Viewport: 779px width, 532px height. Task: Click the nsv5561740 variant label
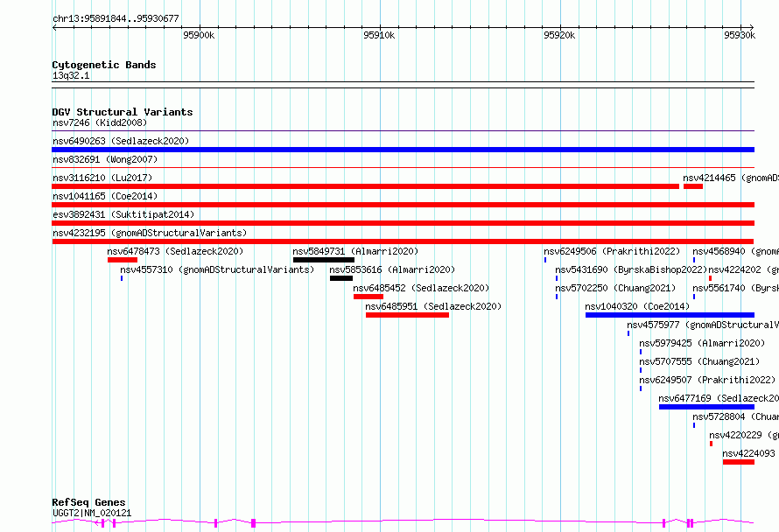click(x=735, y=288)
